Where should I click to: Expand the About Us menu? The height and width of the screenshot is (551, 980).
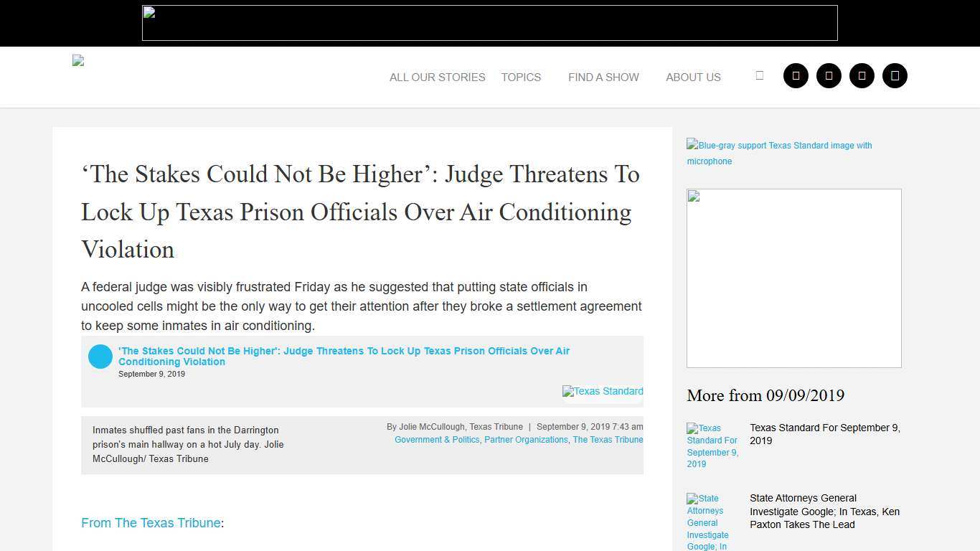tap(693, 77)
